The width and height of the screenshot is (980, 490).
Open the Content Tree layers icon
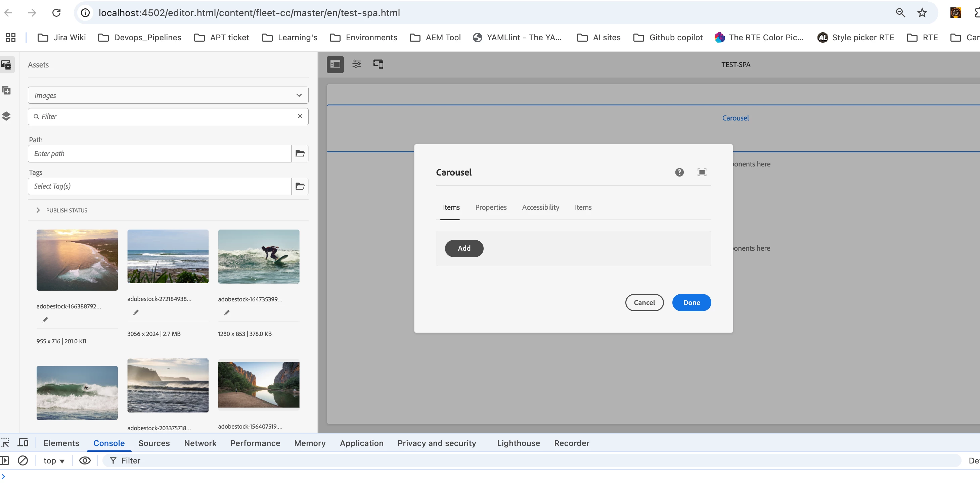click(x=6, y=116)
